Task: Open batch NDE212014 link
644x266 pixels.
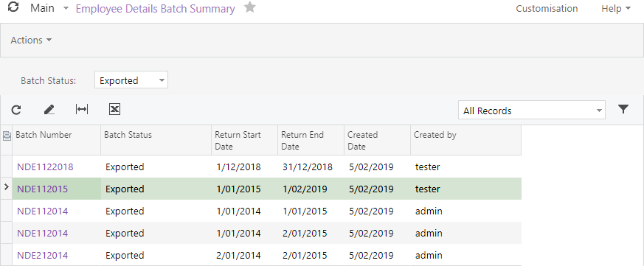Action: (x=42, y=256)
